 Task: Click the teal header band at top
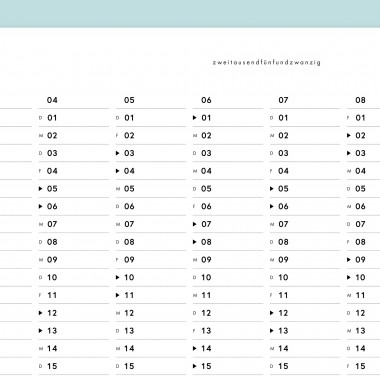coord(190,14)
